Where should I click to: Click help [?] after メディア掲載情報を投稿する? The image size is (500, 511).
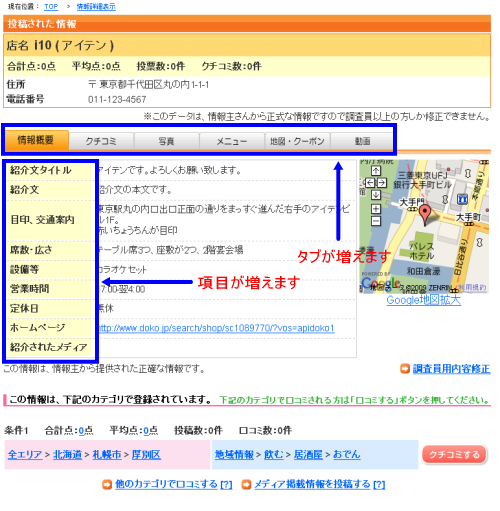(379, 484)
